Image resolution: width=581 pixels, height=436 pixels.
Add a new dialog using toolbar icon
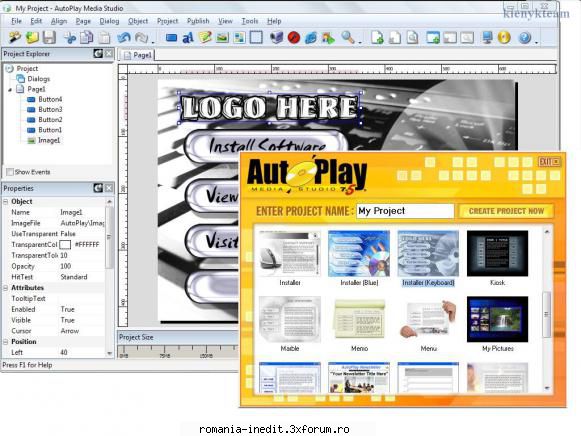tap(433, 37)
